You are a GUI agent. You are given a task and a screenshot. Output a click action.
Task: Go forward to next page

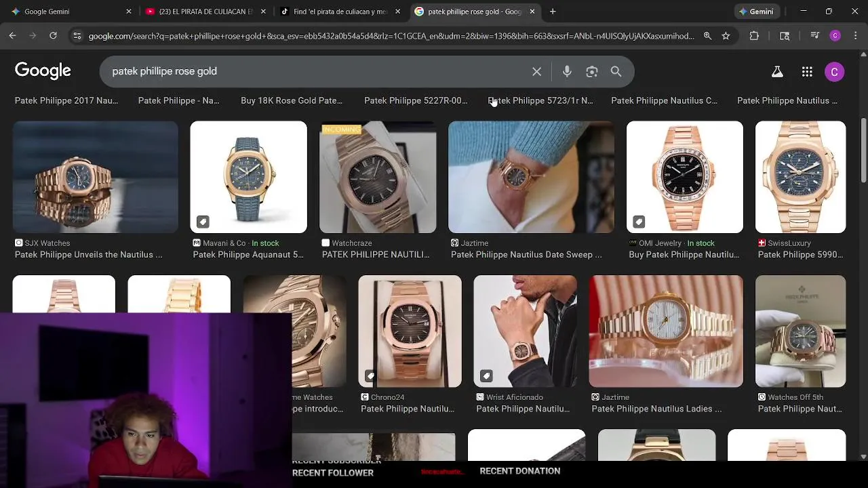tap(33, 36)
